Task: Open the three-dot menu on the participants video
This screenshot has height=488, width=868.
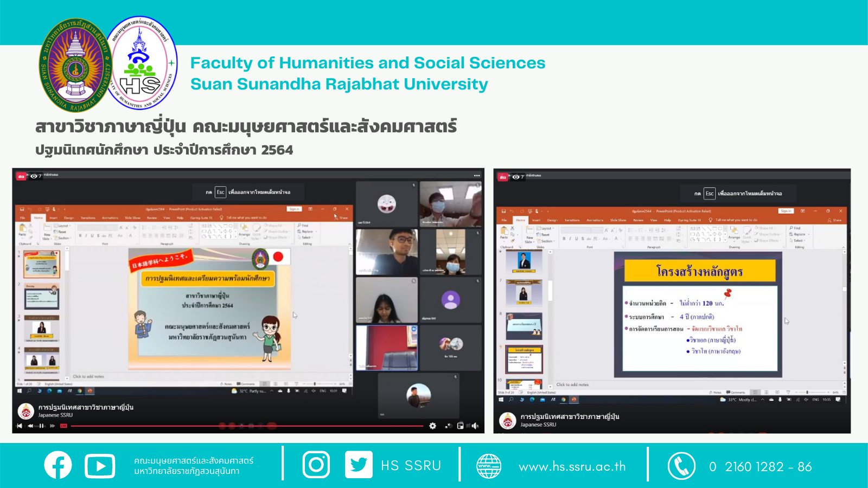Action: pos(477,176)
